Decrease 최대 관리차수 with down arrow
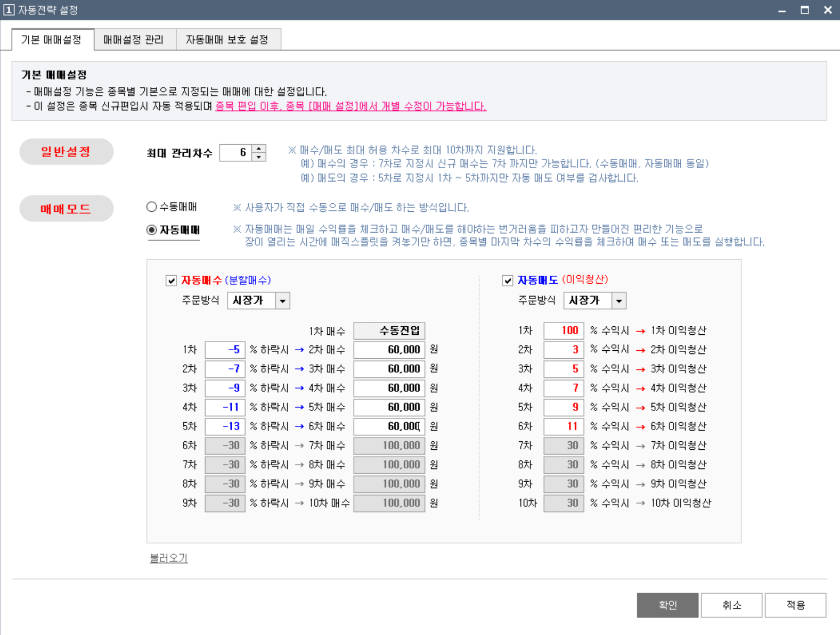The height and width of the screenshot is (635, 840). 259,157
